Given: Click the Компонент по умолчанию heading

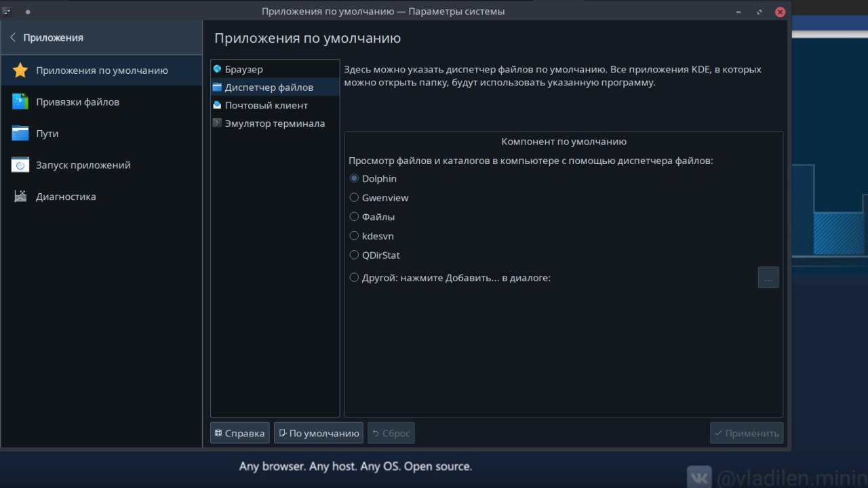Looking at the screenshot, I should [x=564, y=142].
